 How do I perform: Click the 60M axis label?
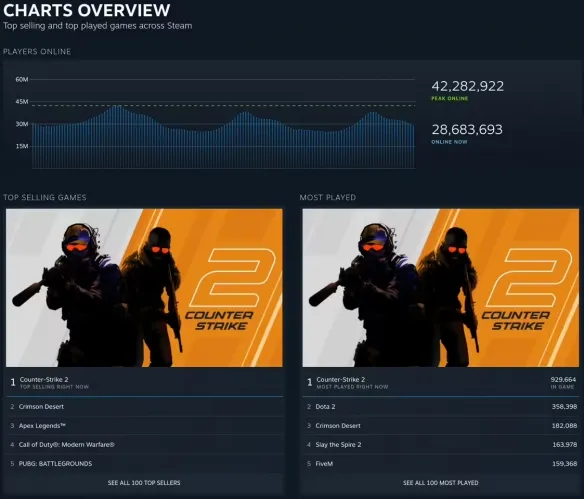pyautogui.click(x=22, y=79)
